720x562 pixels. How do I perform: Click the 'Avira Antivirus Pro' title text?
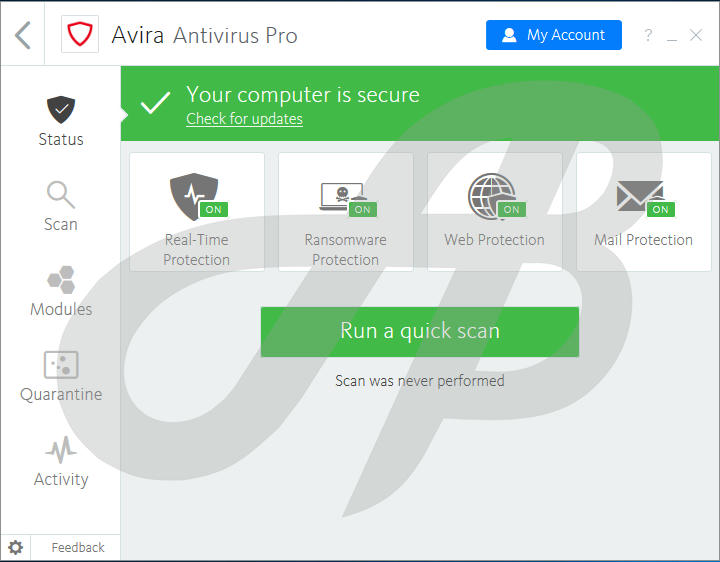(205, 35)
